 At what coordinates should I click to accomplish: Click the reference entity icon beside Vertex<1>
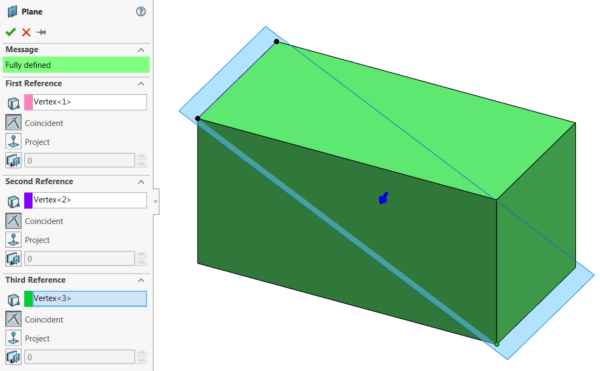tap(13, 103)
